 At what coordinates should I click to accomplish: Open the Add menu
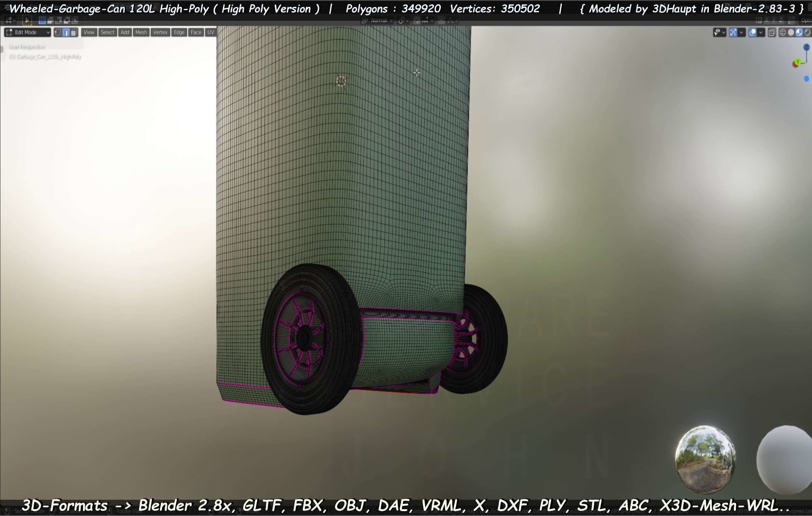[125, 32]
